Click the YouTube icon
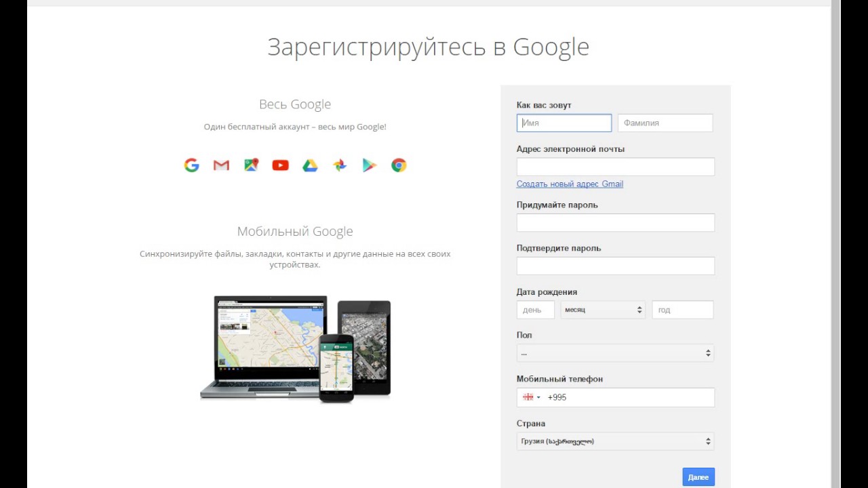 pos(281,165)
